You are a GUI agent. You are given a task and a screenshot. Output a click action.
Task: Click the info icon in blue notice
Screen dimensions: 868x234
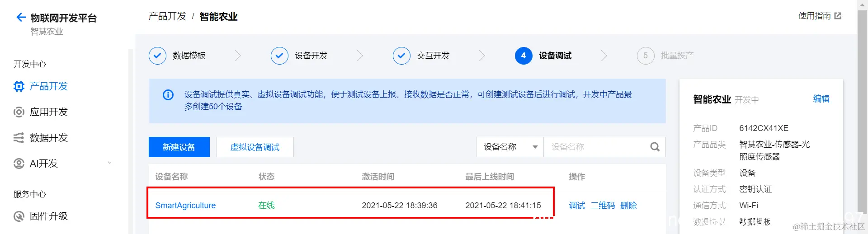[168, 95]
